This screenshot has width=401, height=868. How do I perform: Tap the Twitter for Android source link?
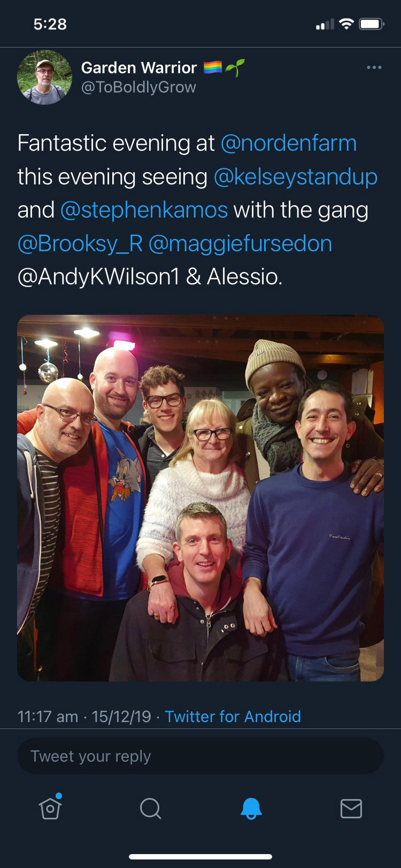click(x=233, y=716)
